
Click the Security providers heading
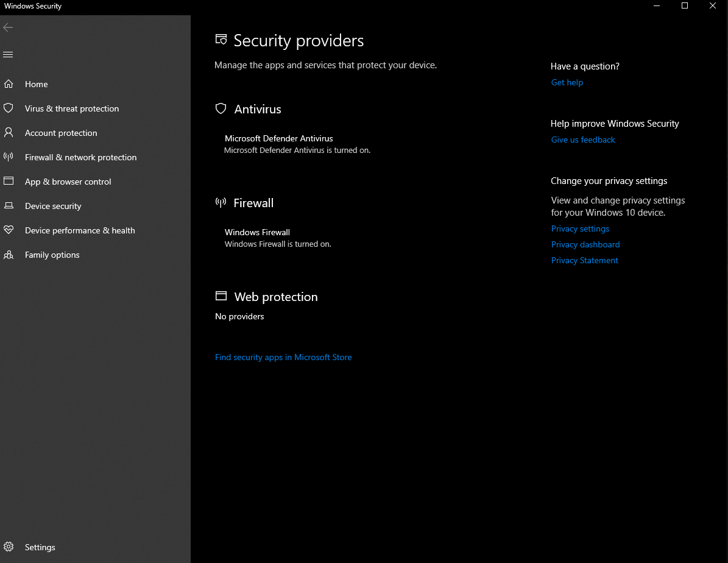pyautogui.click(x=299, y=40)
